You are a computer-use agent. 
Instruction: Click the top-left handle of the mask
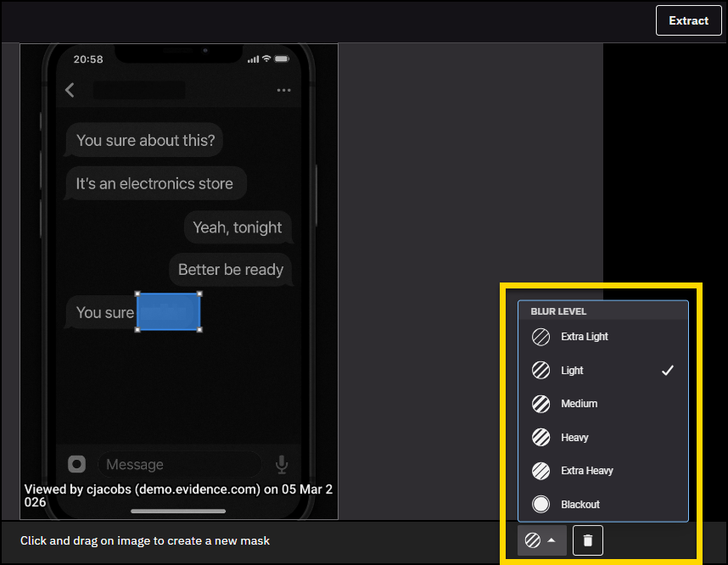tap(137, 295)
